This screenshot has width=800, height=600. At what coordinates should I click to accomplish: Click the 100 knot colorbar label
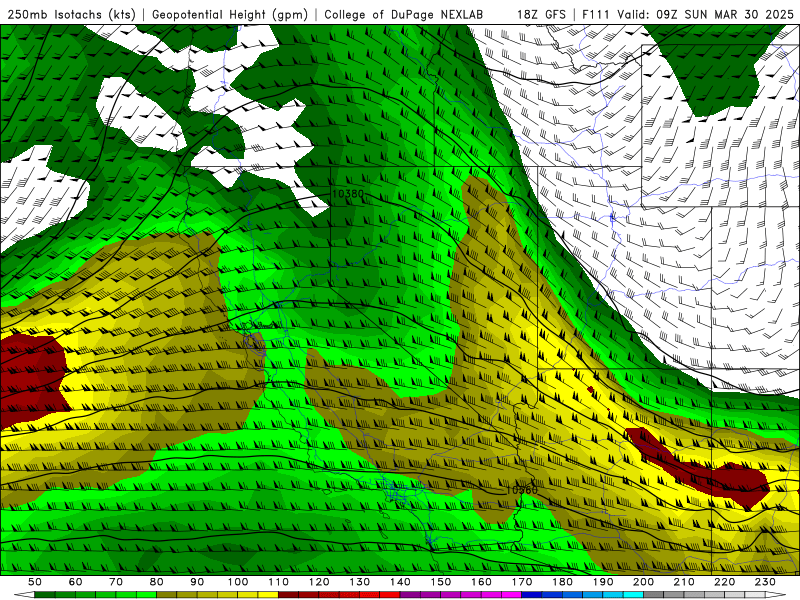238,582
